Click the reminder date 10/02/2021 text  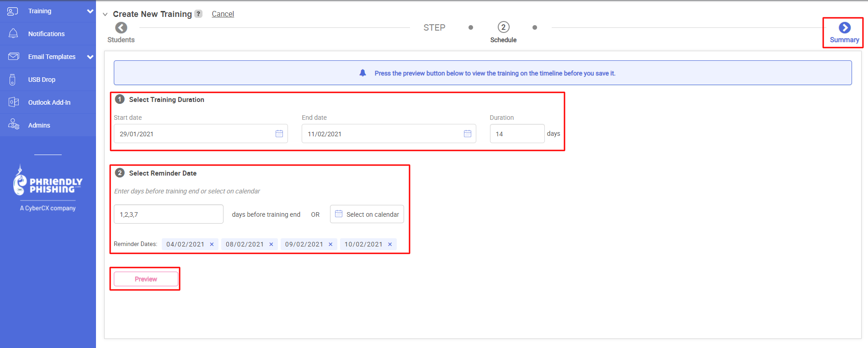(363, 244)
